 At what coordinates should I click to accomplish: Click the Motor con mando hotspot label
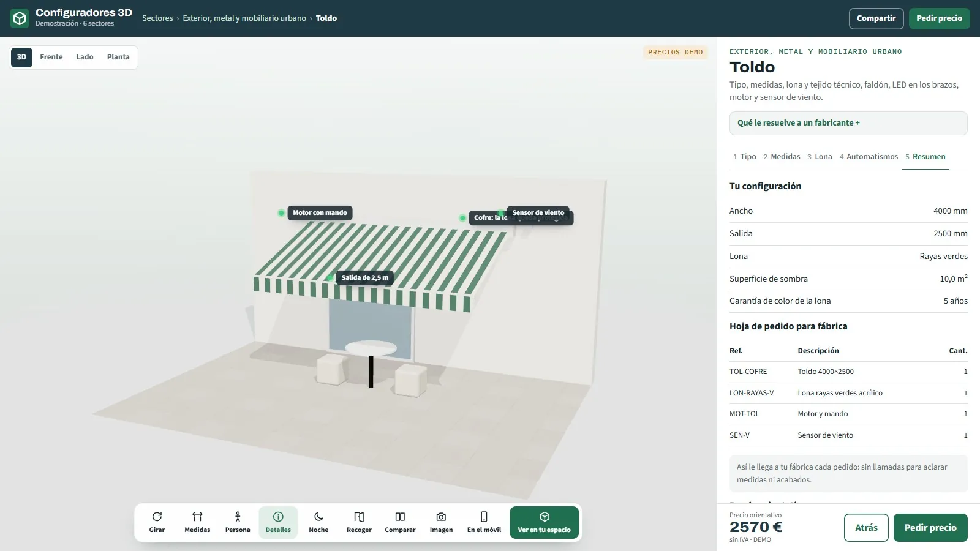click(320, 212)
